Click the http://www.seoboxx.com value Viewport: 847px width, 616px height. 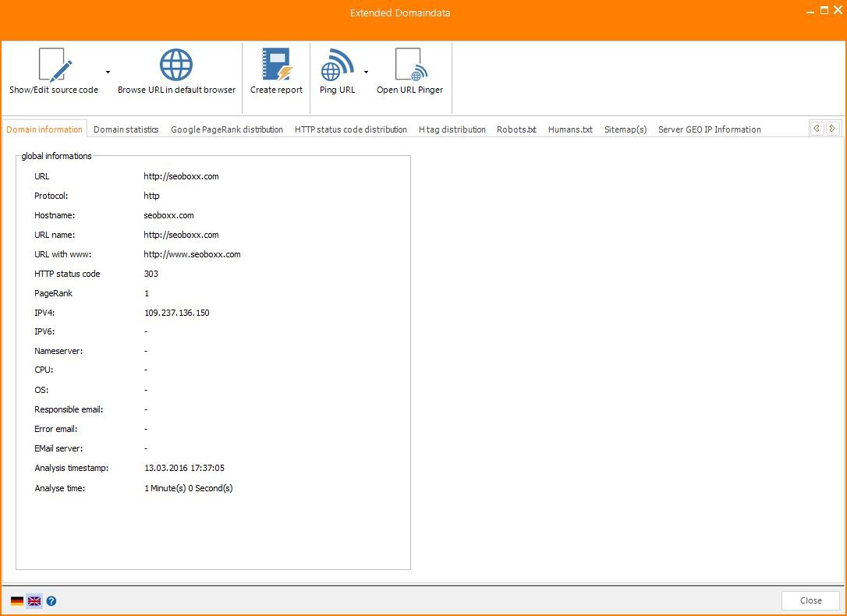(x=192, y=254)
